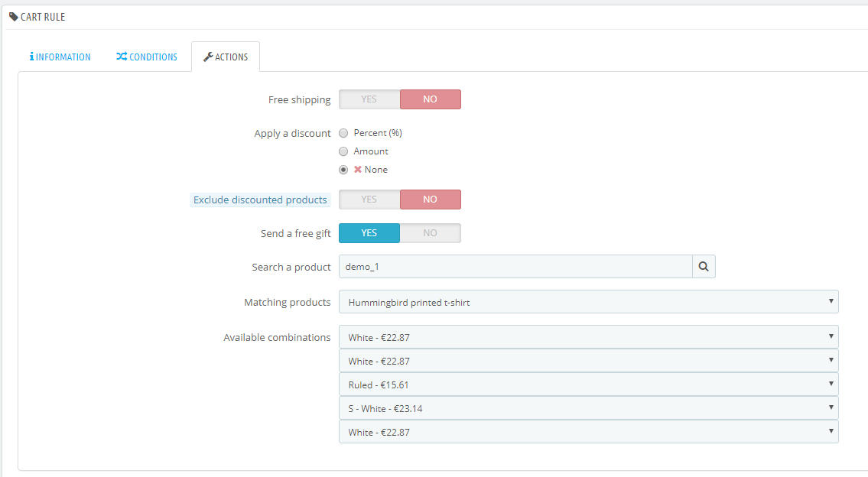Viewport: 868px width, 477px height.
Task: Set Exclude discounted products to No
Action: [x=430, y=200]
